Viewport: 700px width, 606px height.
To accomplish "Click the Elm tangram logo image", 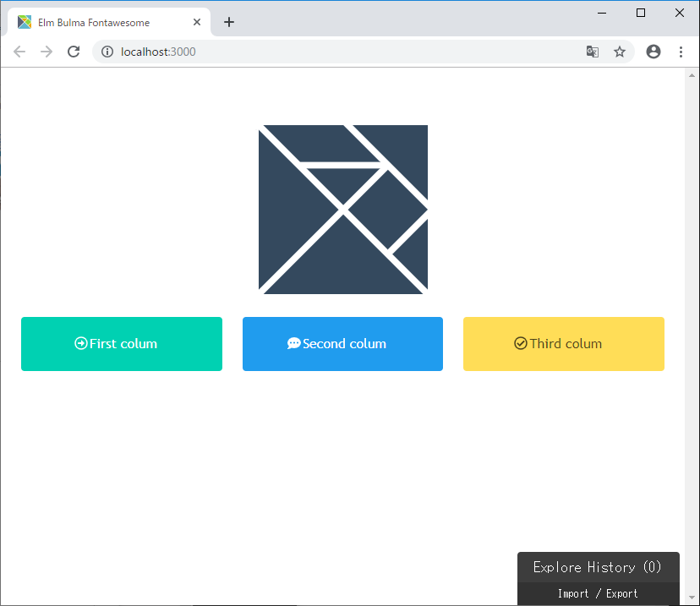I will point(342,210).
